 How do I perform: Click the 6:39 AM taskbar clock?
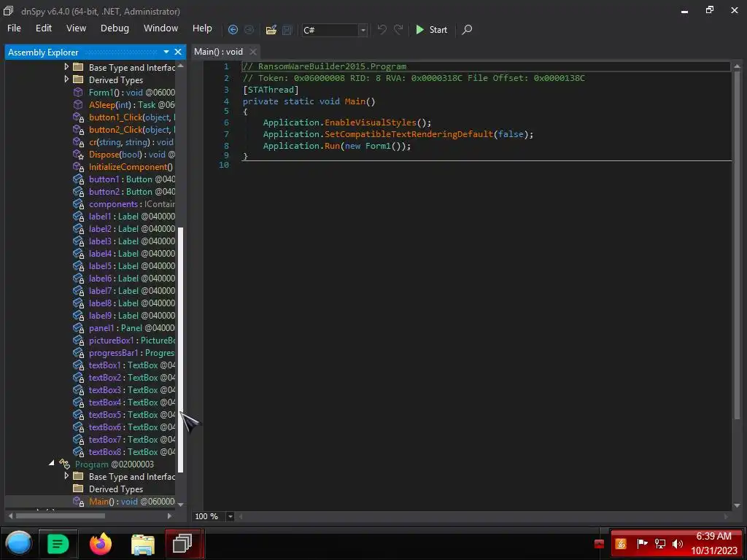713,536
